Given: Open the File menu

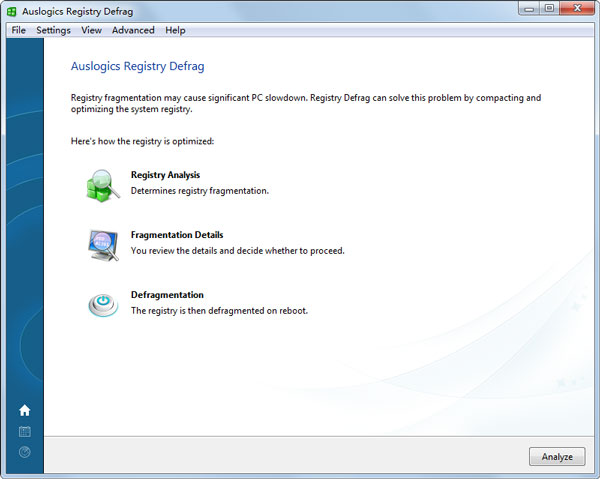Looking at the screenshot, I should coord(18,30).
